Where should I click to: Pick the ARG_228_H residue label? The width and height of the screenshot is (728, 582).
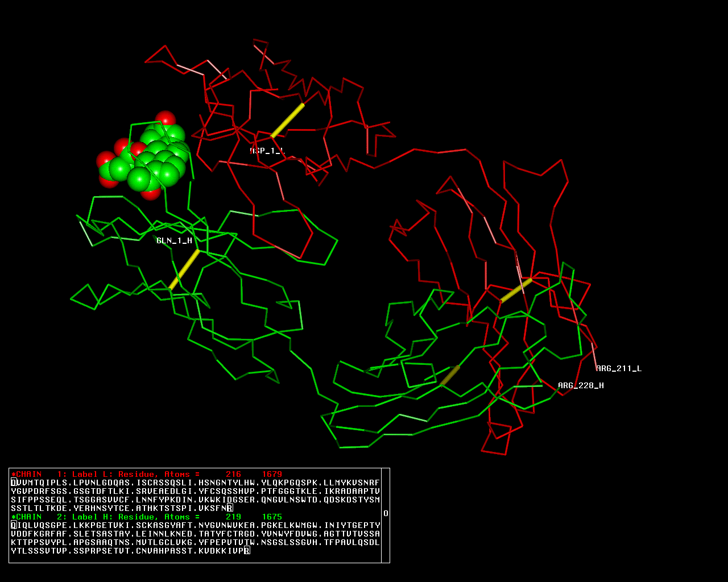click(581, 385)
